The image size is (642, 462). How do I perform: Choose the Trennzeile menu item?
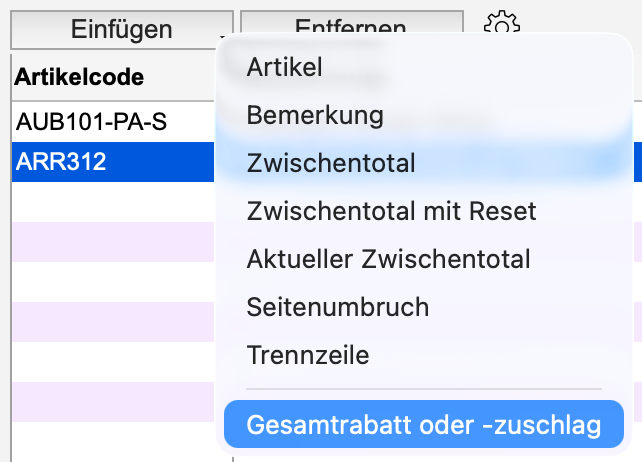point(308,354)
